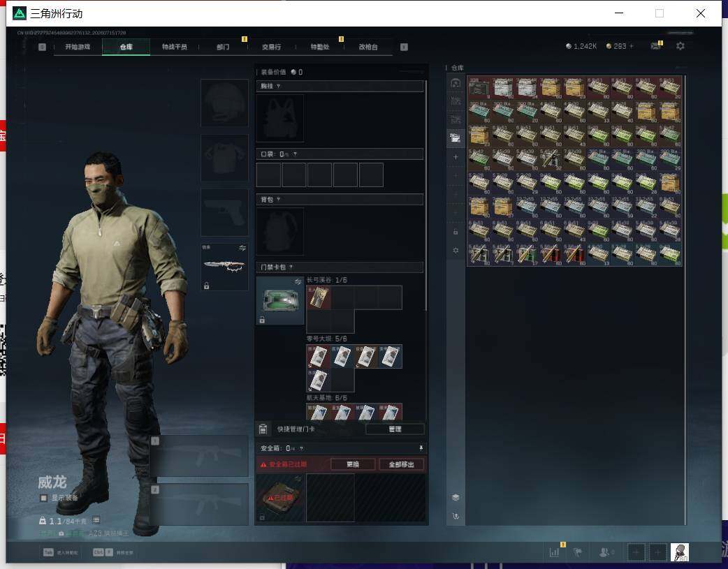Click the right tab-navigation key icon

coord(404,47)
